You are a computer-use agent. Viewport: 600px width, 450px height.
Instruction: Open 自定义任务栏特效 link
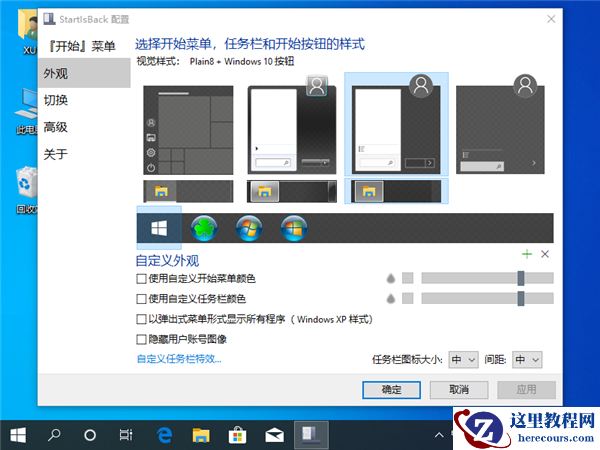click(x=179, y=359)
